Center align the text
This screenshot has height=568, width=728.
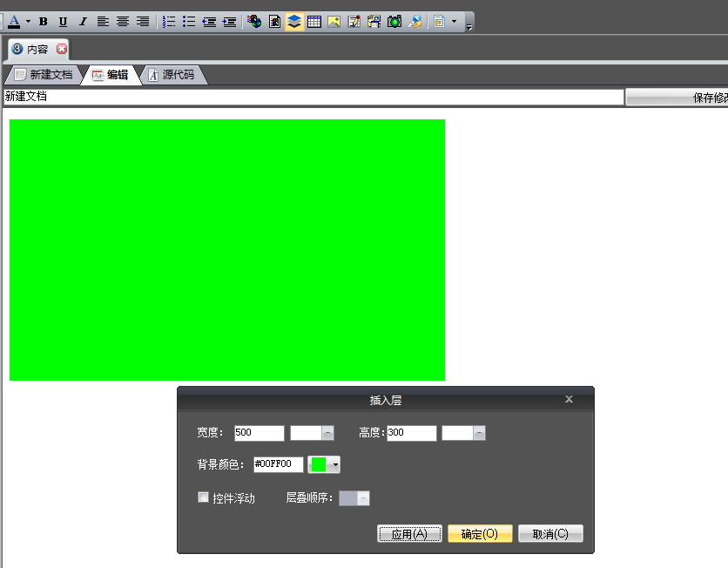tap(123, 22)
